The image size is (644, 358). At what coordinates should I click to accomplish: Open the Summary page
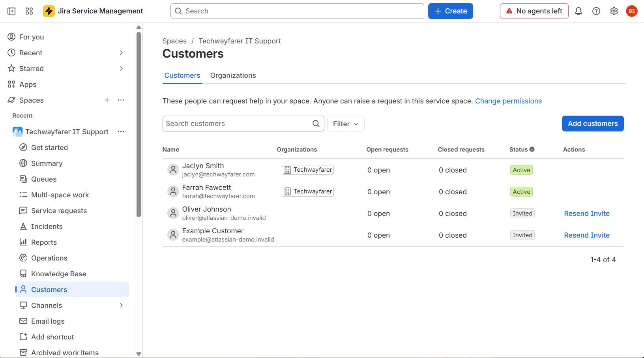[x=72, y=163]
